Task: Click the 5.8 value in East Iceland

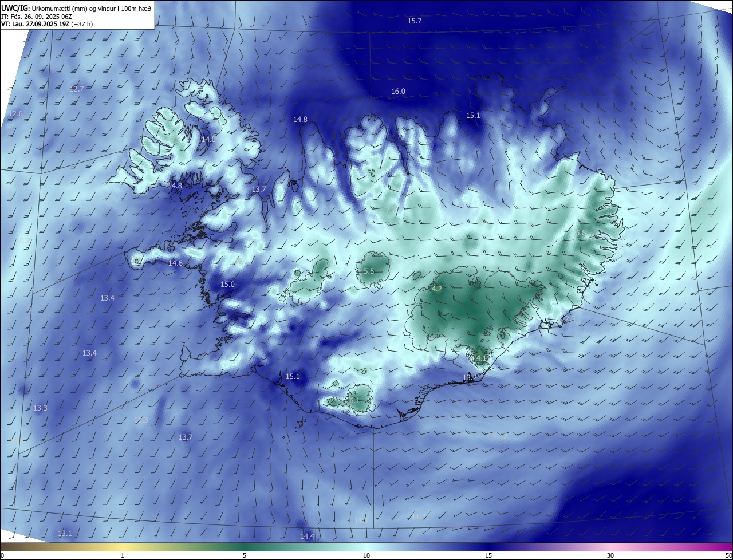Action: coord(581,233)
